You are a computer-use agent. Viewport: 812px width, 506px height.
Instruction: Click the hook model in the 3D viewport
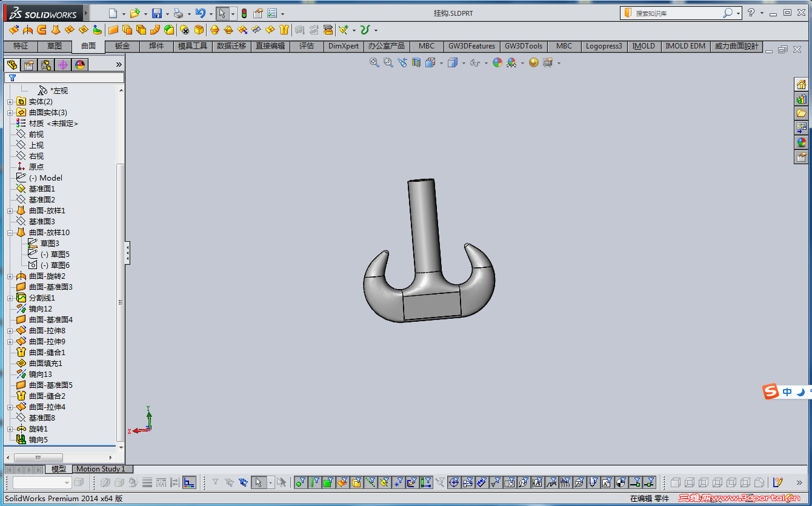(429, 251)
